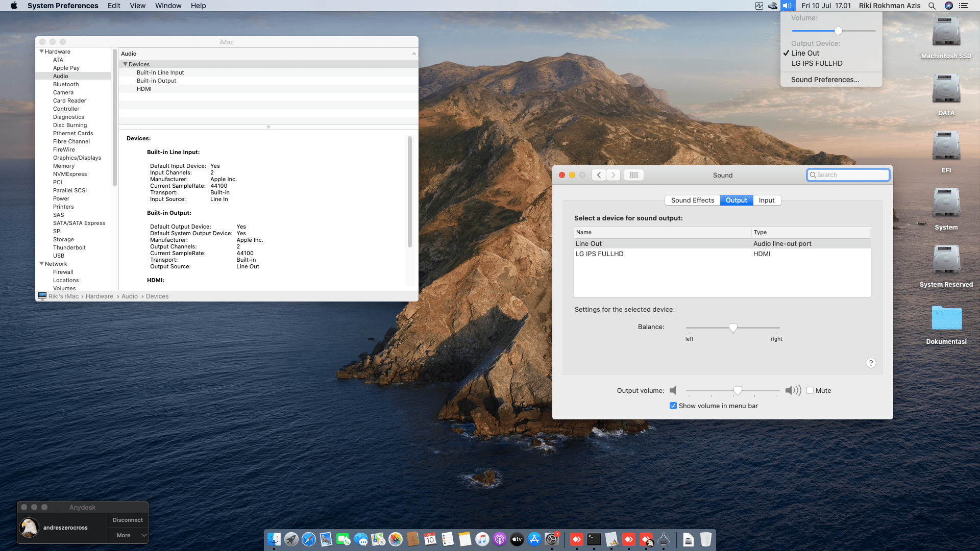The width and height of the screenshot is (980, 551).
Task: Open Terminal from the Dock
Action: point(594,539)
